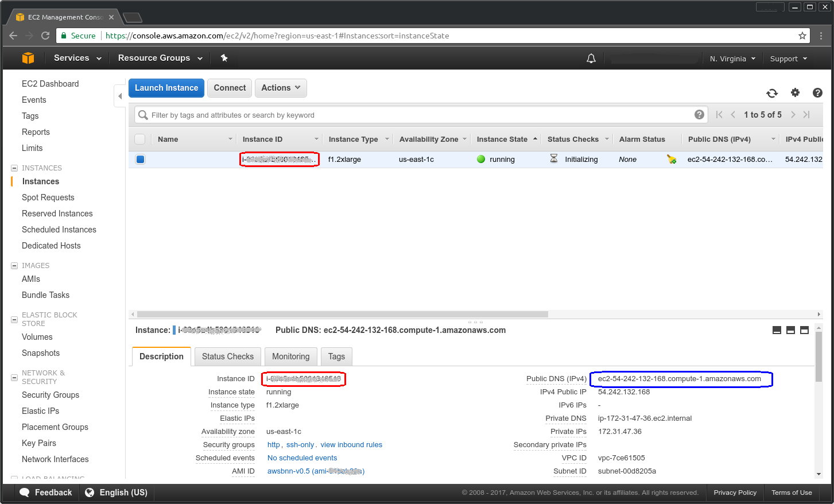
Task: Open the Services dropdown
Action: (x=77, y=58)
